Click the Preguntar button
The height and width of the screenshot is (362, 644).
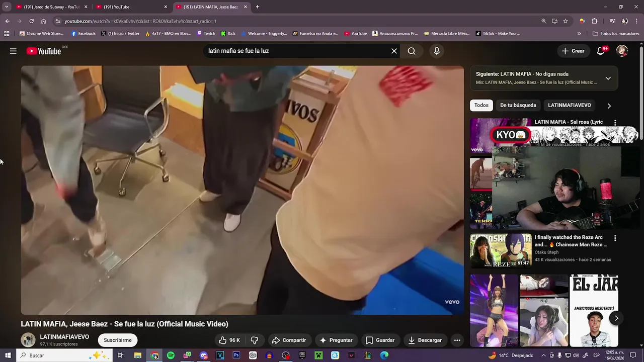click(x=336, y=340)
